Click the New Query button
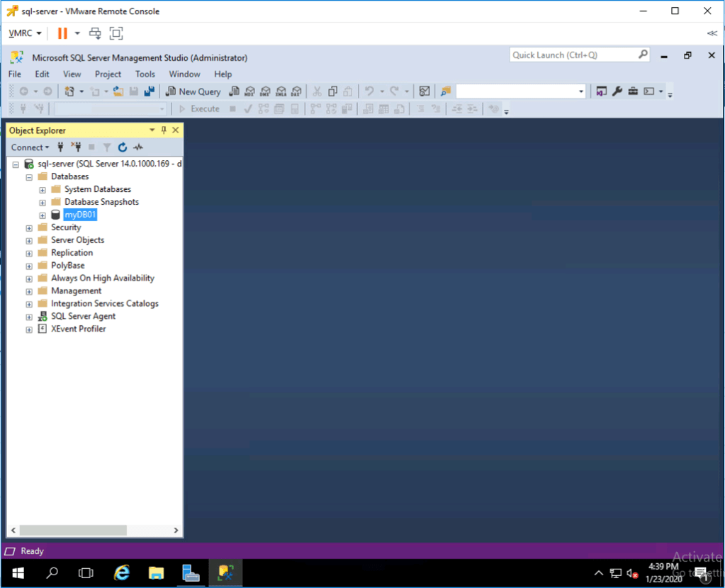 [193, 91]
